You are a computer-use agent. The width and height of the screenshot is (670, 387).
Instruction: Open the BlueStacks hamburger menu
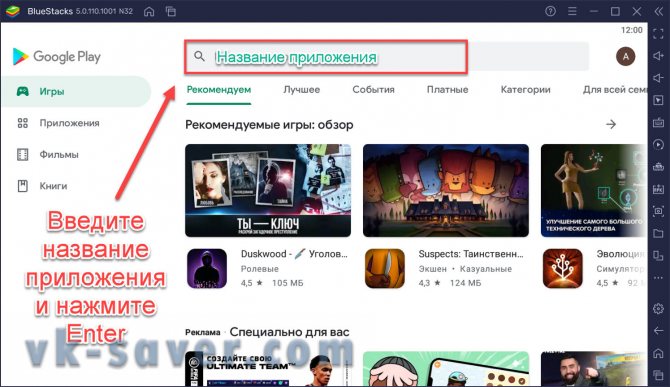pyautogui.click(x=572, y=11)
